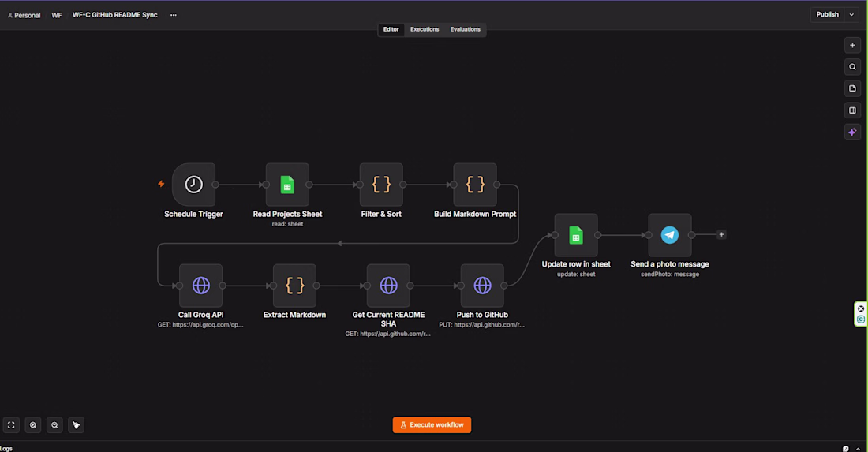The width and height of the screenshot is (868, 452).
Task: Click the Logs label
Action: (x=6, y=449)
